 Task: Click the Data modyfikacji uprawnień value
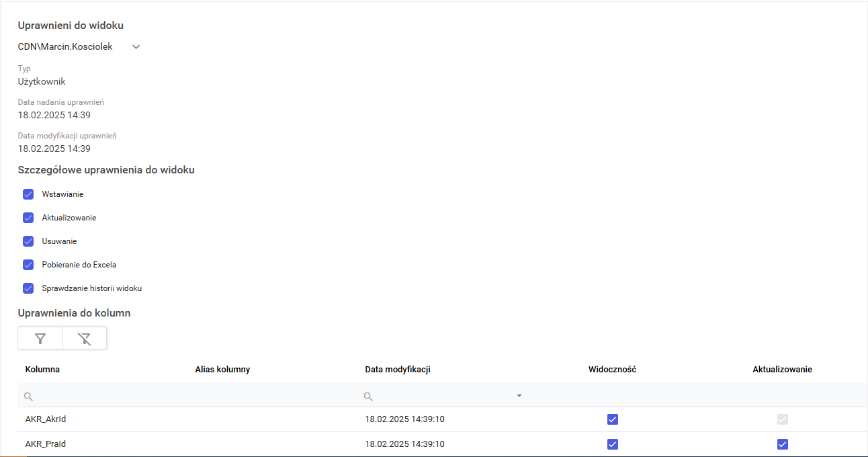(54, 149)
